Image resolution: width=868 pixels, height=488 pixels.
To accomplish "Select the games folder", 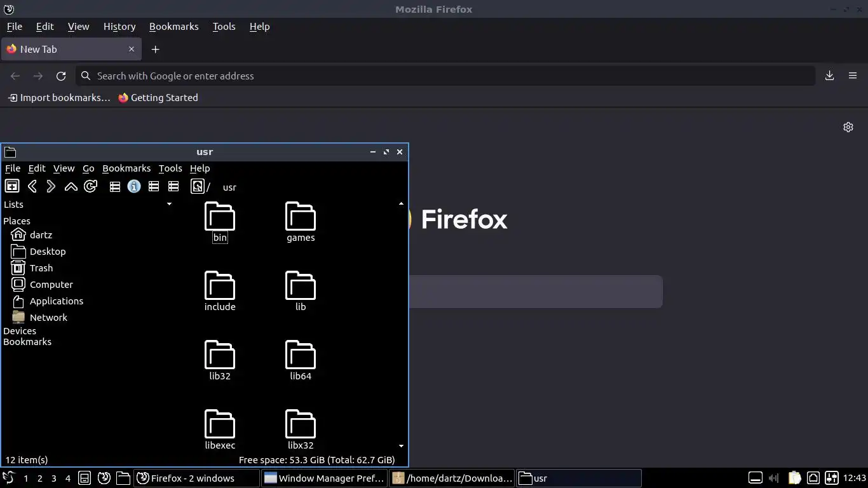I will (x=301, y=222).
